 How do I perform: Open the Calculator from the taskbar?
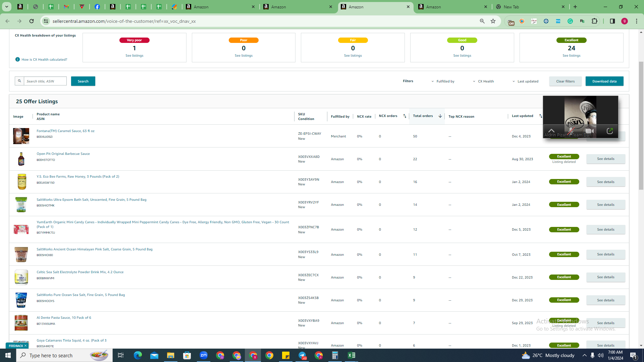335,355
